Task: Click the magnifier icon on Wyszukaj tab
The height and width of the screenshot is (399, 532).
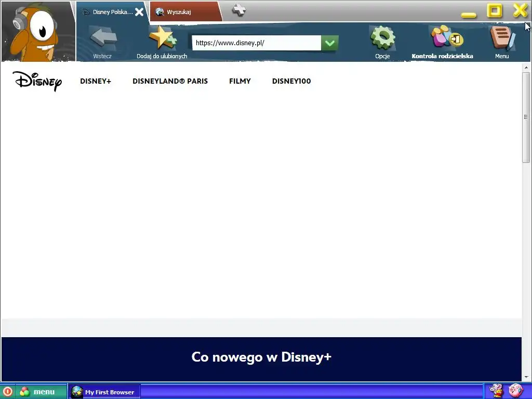Action: [x=159, y=12]
